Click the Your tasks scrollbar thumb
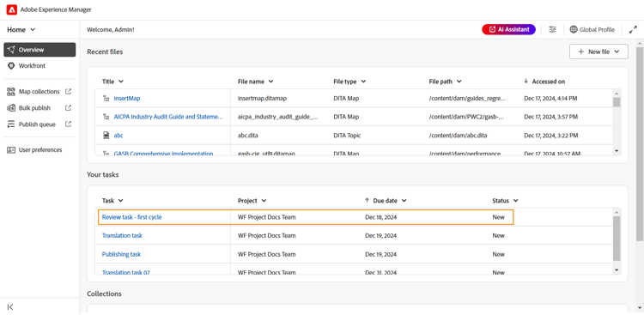The width and height of the screenshot is (644, 315). [617, 239]
